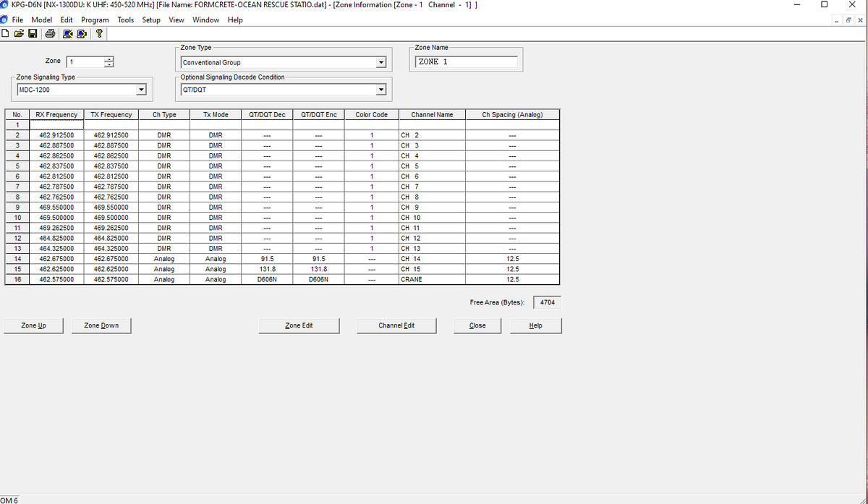Click the Zone Down button

point(101,325)
